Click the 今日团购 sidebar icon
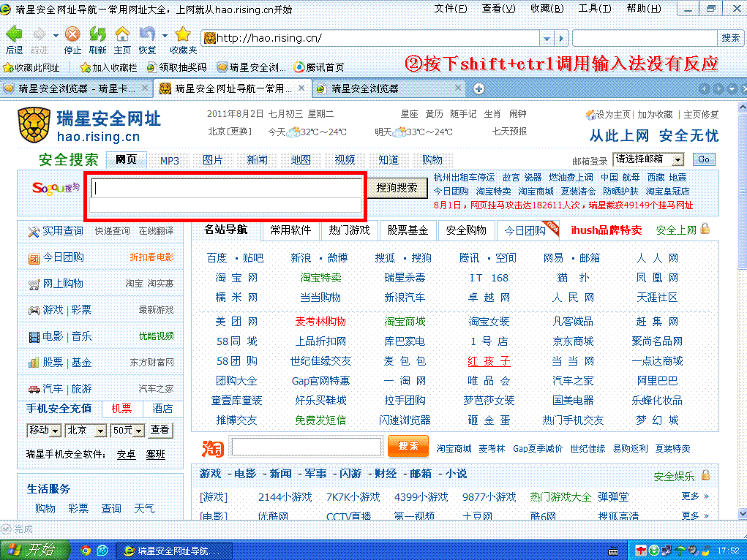 pyautogui.click(x=34, y=259)
